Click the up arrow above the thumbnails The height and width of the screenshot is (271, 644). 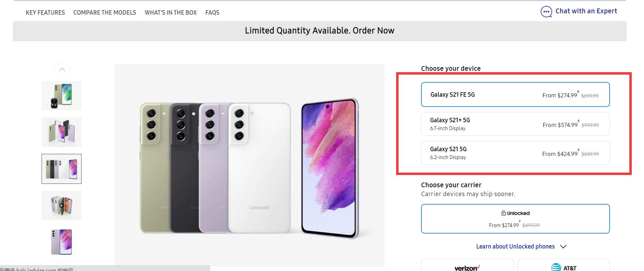(62, 69)
